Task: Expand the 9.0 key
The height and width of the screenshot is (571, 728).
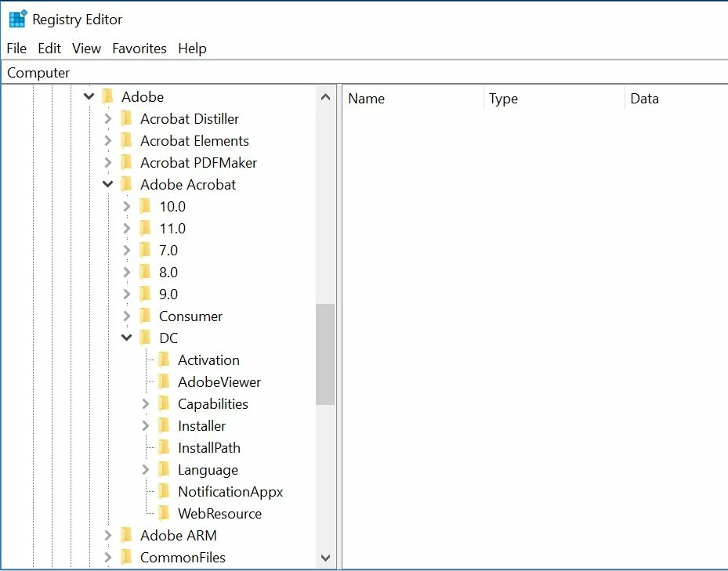Action: pos(127,295)
